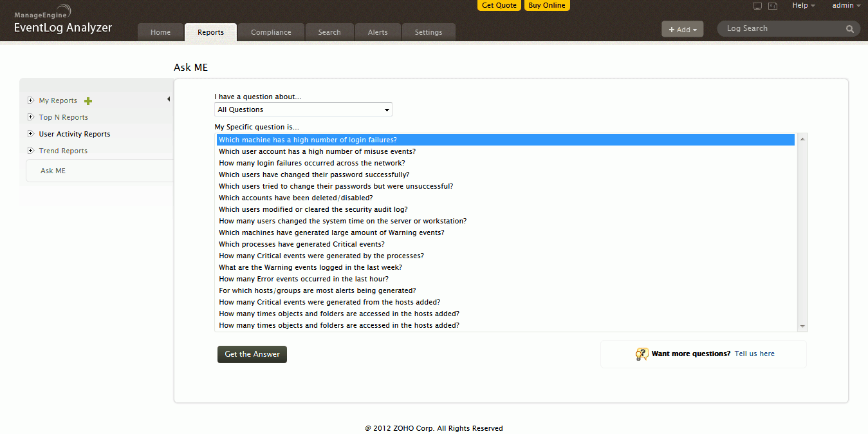Expand the My Reports tree node
868x434 pixels.
[30, 100]
